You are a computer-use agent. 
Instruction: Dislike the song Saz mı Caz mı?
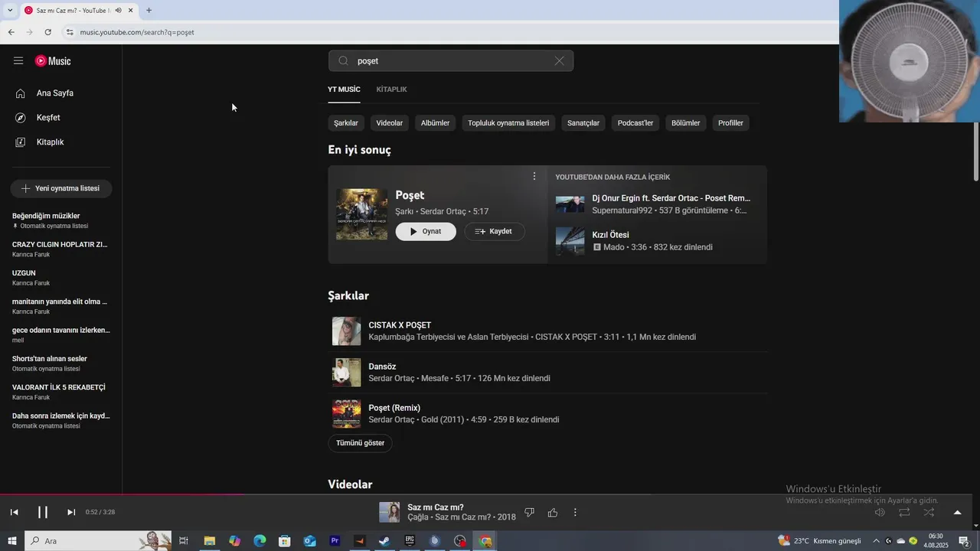(x=529, y=512)
